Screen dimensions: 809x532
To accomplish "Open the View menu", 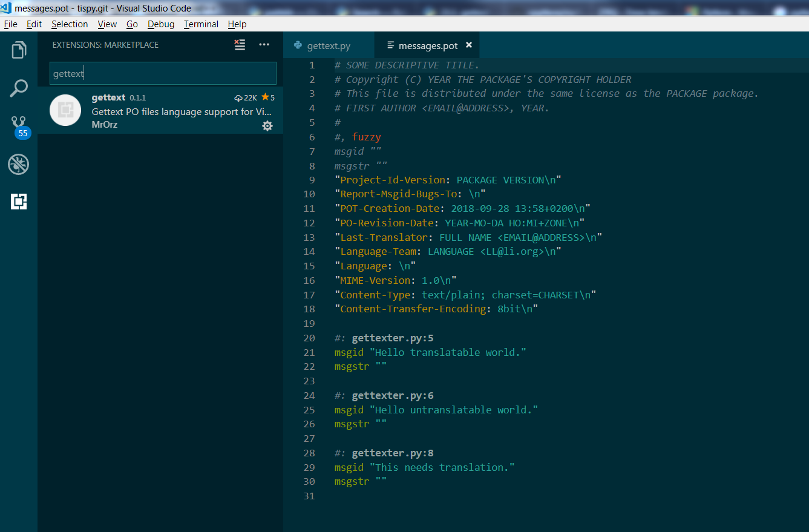I will (107, 24).
